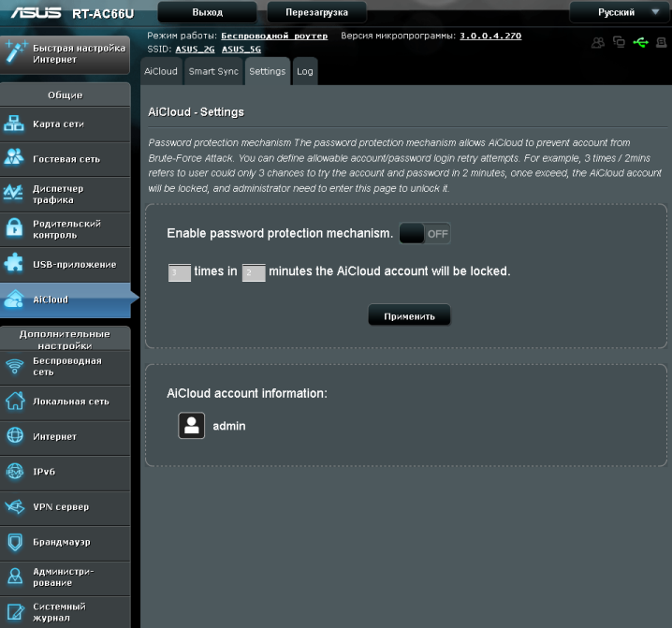
Task: Switch to the AiCloud tab
Action: 161,71
